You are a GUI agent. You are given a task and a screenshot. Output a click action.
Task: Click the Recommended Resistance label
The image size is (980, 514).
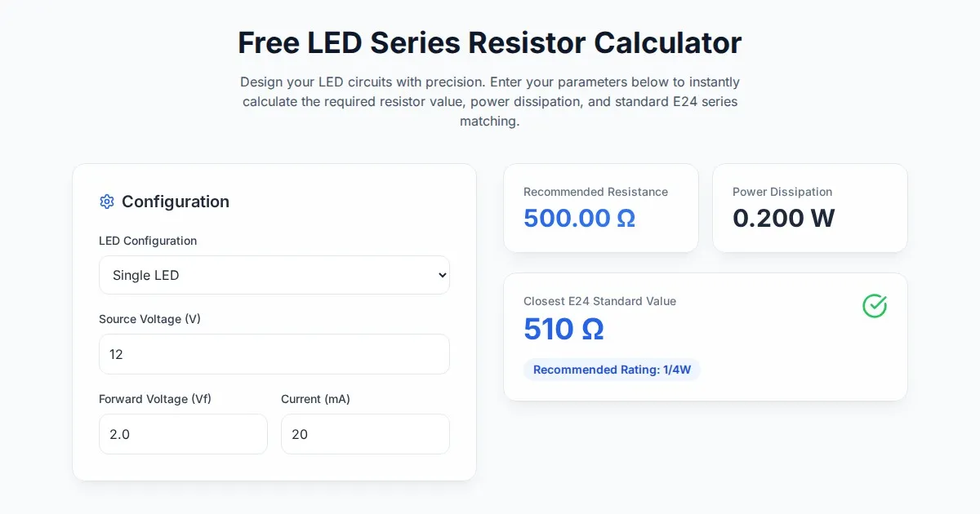595,192
